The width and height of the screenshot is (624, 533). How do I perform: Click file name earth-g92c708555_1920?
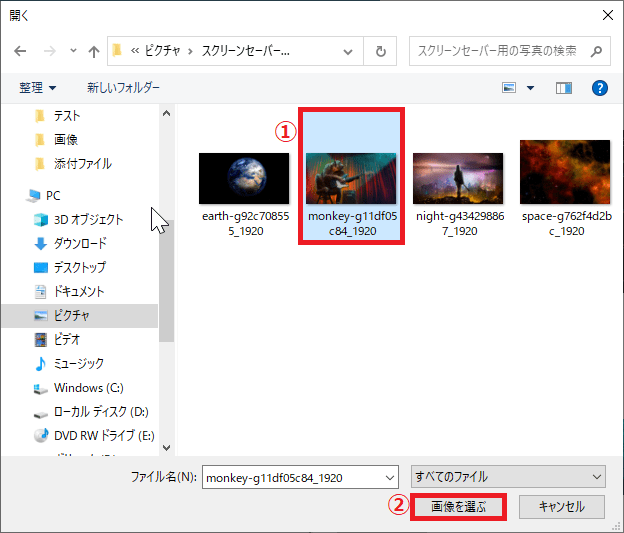246,223
